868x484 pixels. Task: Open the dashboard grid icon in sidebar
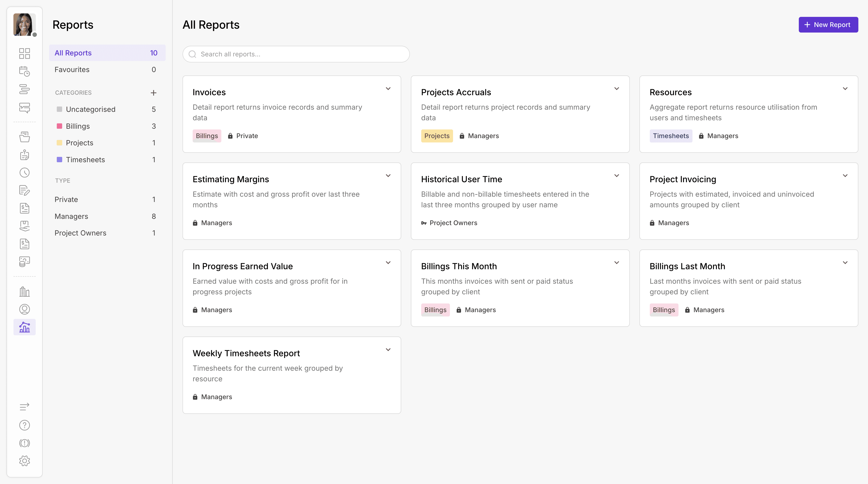tap(24, 53)
